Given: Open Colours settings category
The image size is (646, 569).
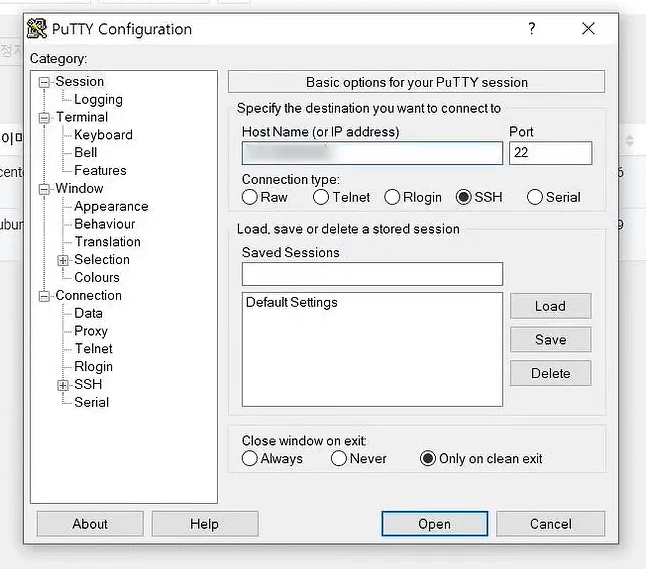Looking at the screenshot, I should coord(97,277).
